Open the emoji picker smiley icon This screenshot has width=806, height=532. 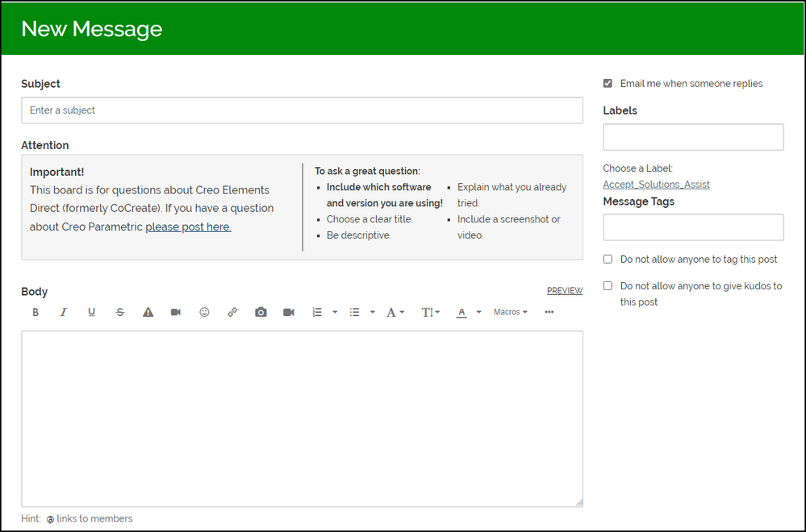pyautogui.click(x=204, y=312)
